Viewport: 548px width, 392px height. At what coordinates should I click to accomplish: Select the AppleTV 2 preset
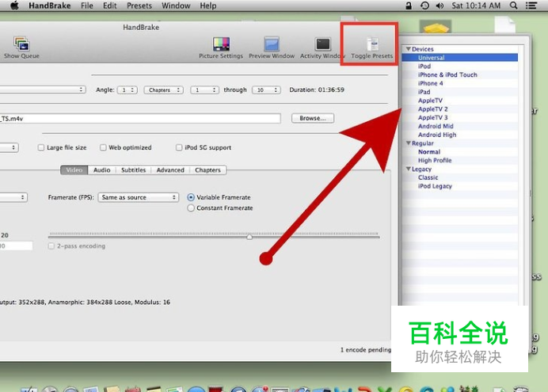click(x=459, y=109)
